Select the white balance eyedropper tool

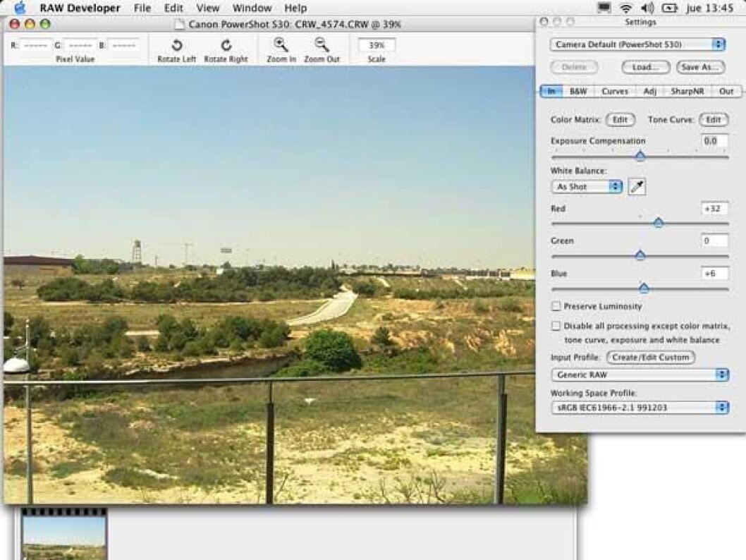[x=637, y=186]
